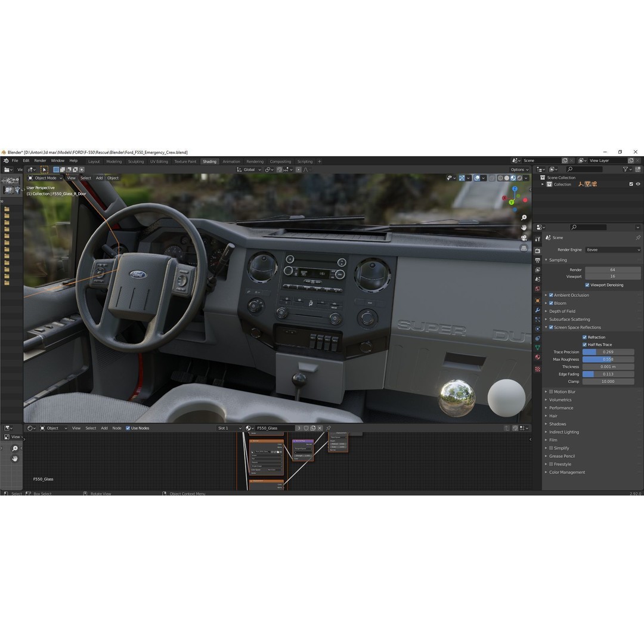
Task: Open the Tool properties tab
Action: [x=537, y=239]
